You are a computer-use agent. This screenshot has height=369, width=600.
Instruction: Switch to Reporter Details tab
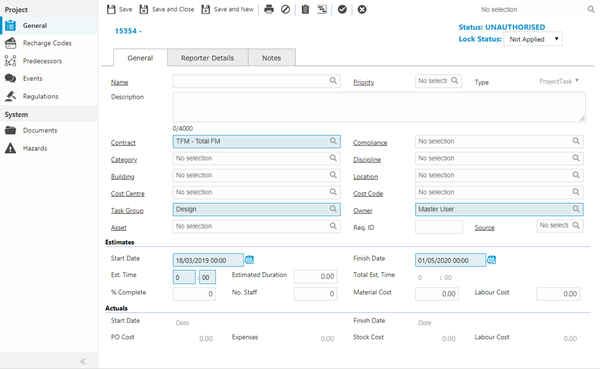(x=207, y=58)
